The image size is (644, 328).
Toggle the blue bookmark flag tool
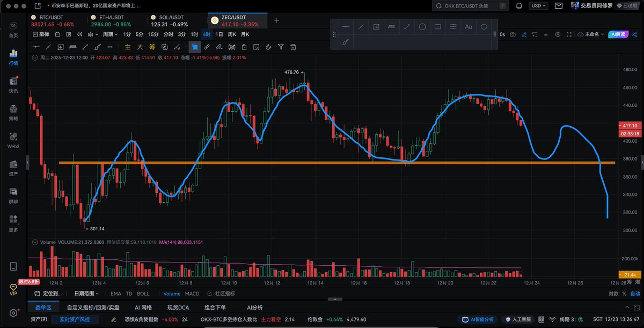click(x=195, y=47)
